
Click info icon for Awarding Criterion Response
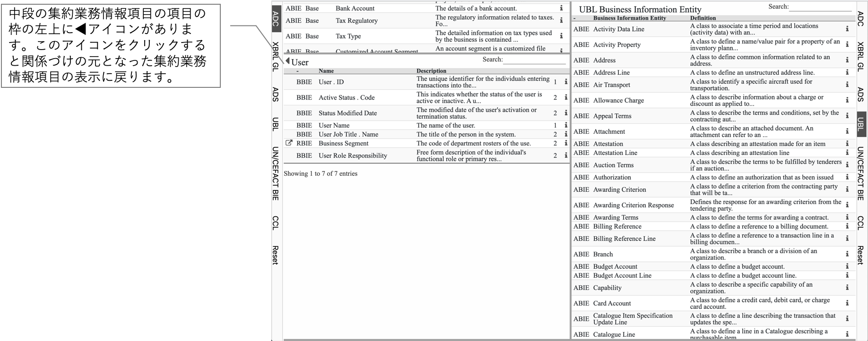click(847, 205)
